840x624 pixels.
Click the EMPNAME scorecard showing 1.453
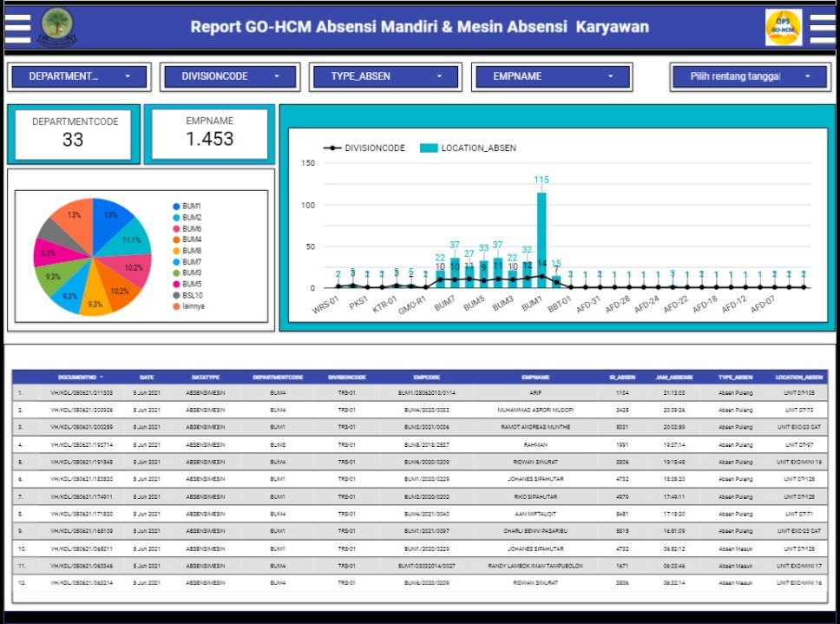click(x=209, y=134)
